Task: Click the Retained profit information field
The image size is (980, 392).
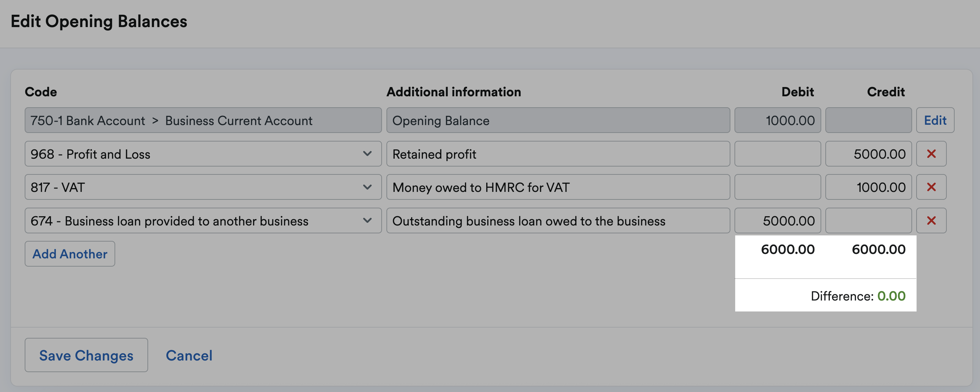Action: [558, 154]
